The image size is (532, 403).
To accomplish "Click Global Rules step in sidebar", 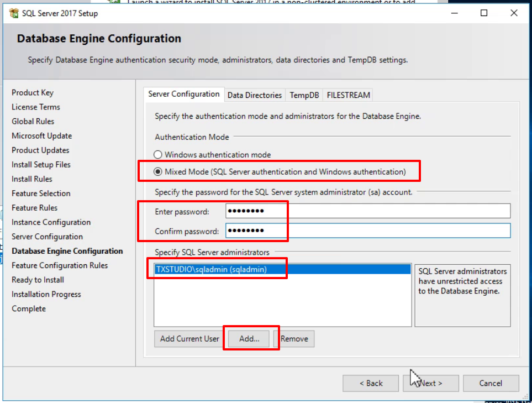I will [x=33, y=121].
